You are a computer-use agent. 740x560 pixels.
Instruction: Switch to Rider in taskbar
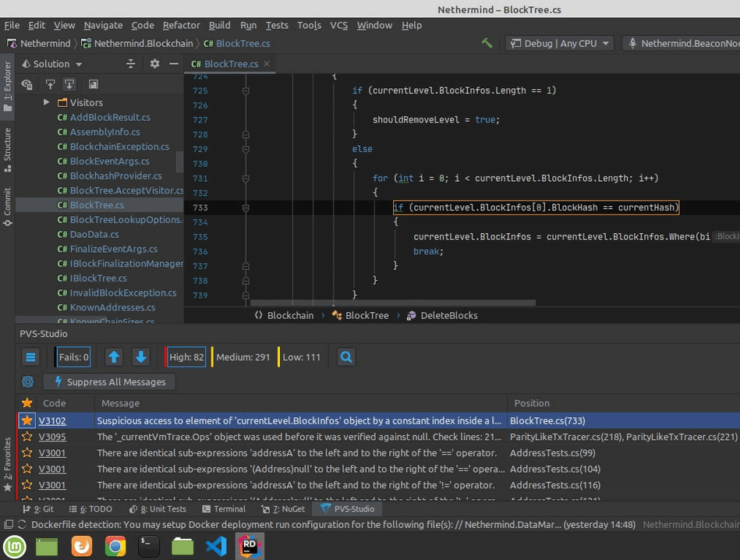[250, 547]
